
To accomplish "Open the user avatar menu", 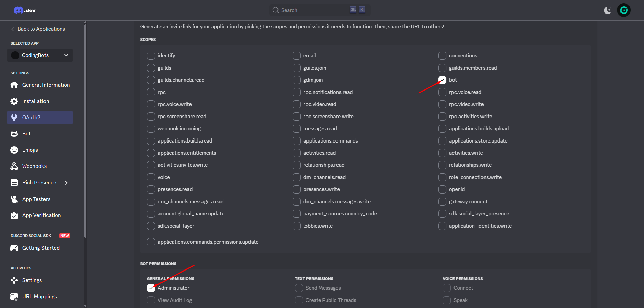I will pos(624,10).
